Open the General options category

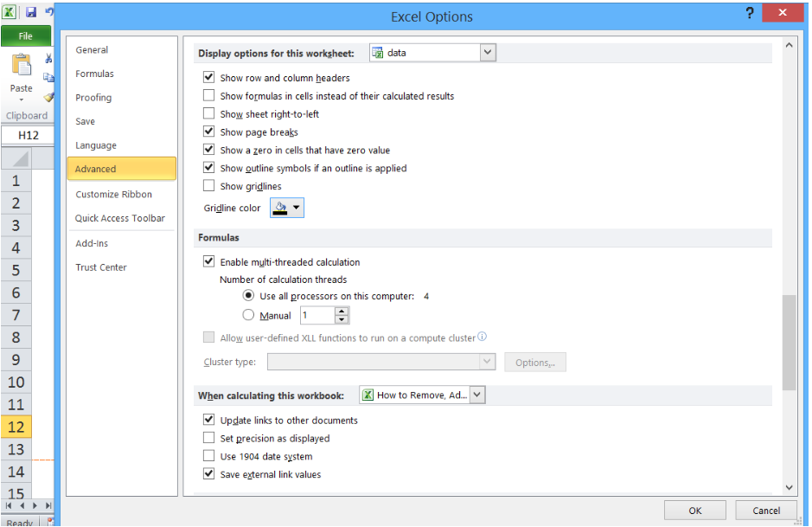click(x=92, y=49)
